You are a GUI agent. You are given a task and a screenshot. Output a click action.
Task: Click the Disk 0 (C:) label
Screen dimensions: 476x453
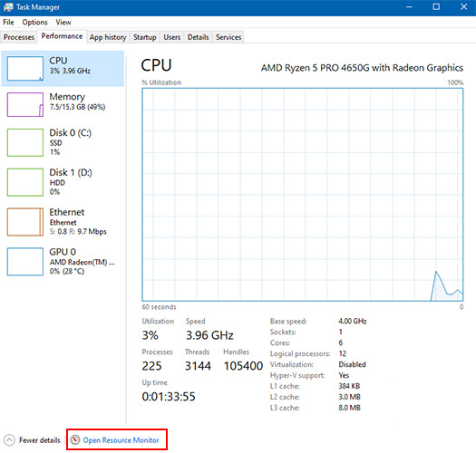click(x=70, y=132)
